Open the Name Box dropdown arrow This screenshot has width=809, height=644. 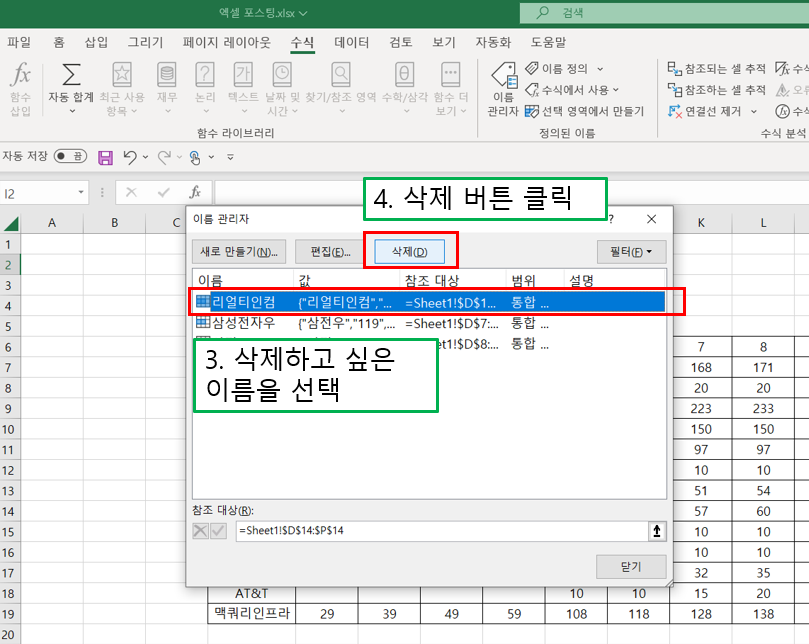81,192
